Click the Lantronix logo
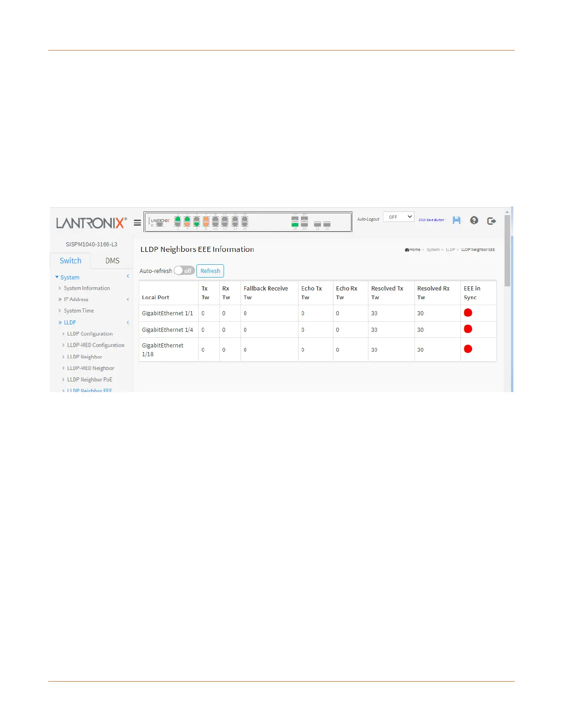Image resolution: width=563 pixels, height=728 pixels. click(x=91, y=223)
